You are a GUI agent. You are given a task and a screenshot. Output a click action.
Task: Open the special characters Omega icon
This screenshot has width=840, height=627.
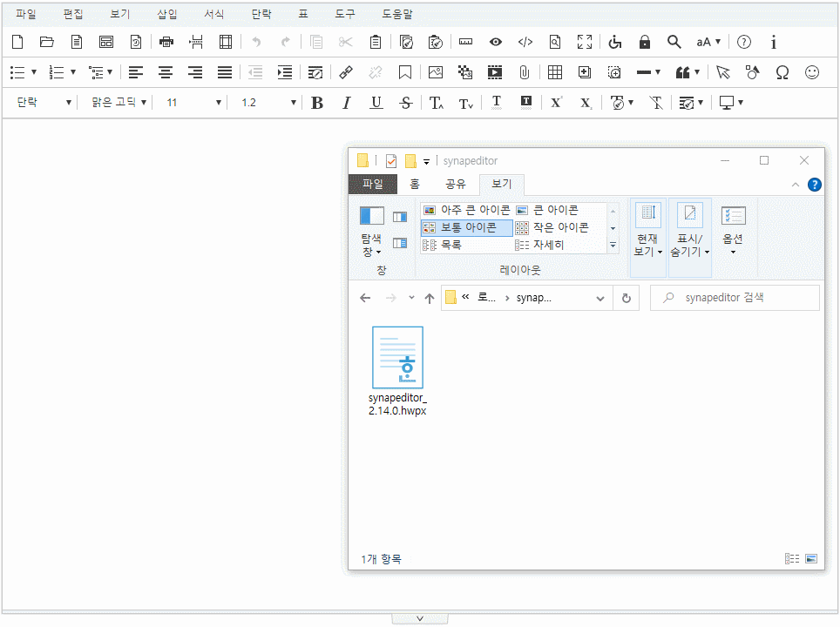point(782,72)
